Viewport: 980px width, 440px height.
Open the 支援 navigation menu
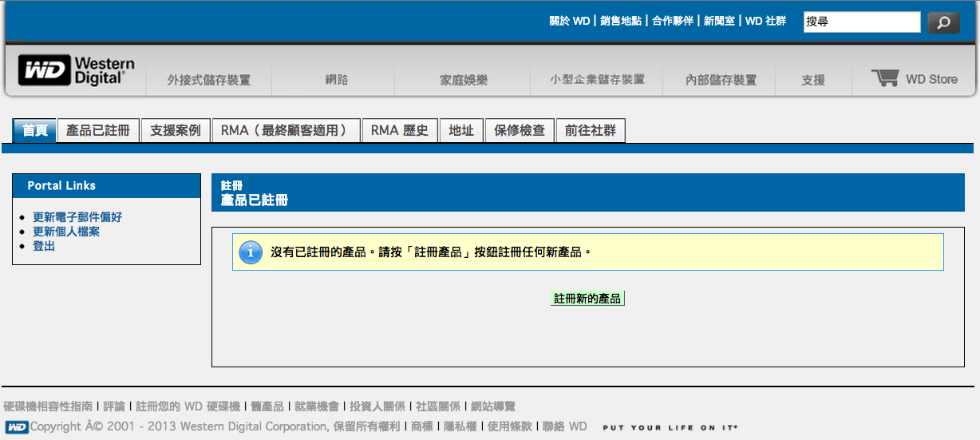tap(813, 80)
